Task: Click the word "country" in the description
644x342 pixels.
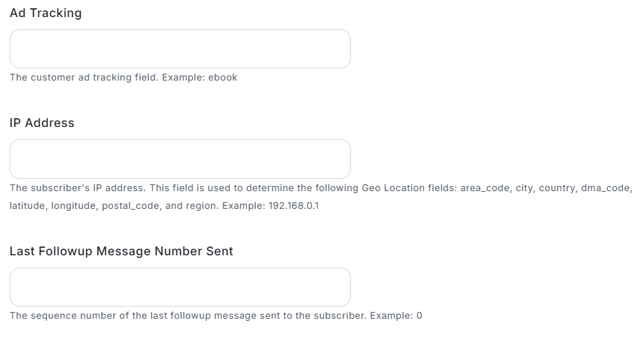Action: click(x=557, y=188)
